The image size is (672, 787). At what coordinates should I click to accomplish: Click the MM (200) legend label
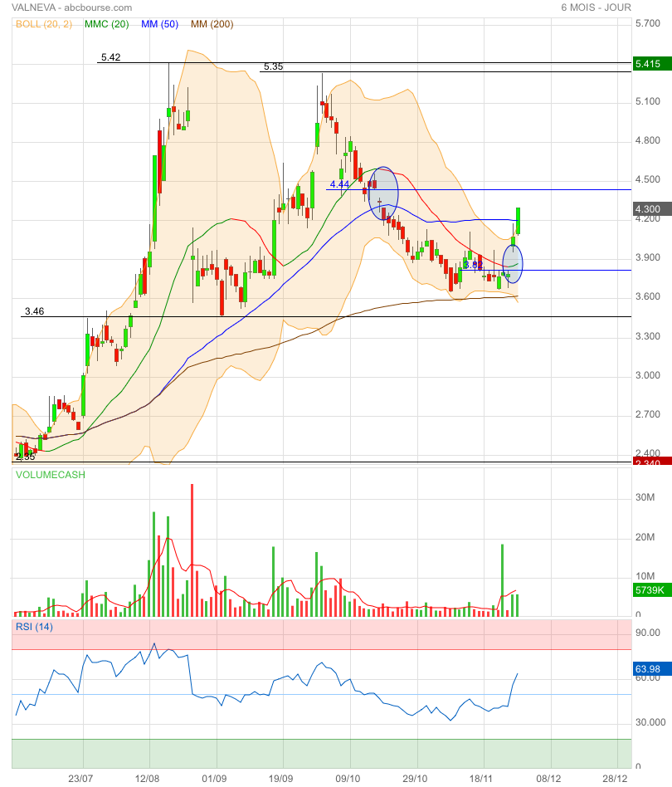tap(212, 24)
